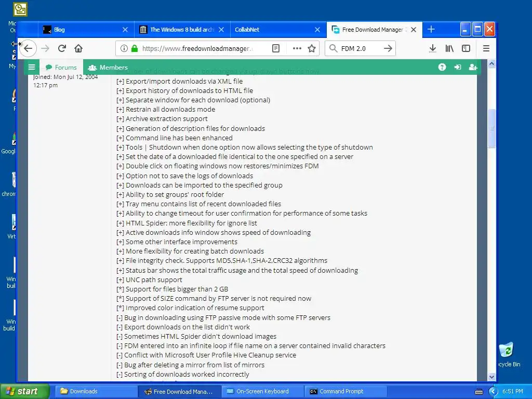The image size is (532, 399).
Task: Click the freedownloadmanager URL address field
Action: coord(197,48)
